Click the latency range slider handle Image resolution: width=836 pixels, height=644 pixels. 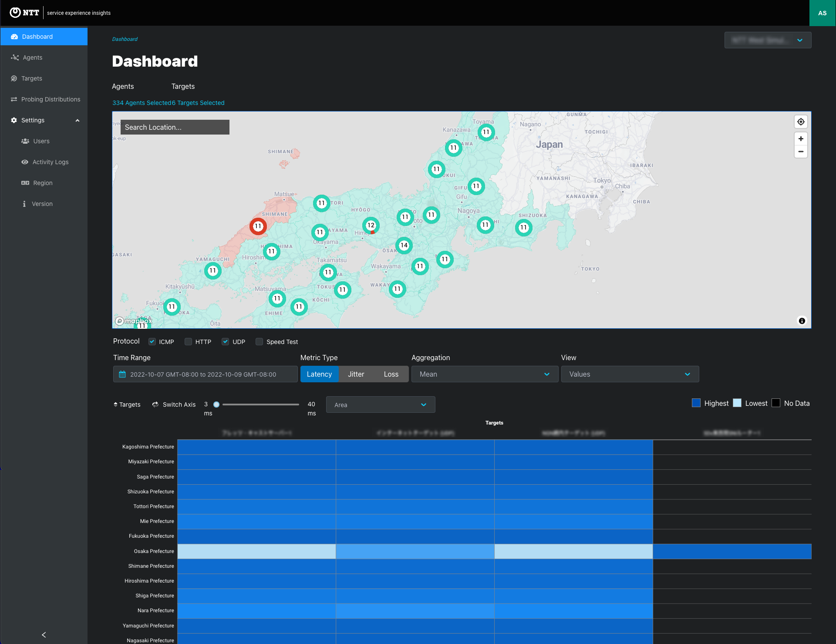[216, 405]
